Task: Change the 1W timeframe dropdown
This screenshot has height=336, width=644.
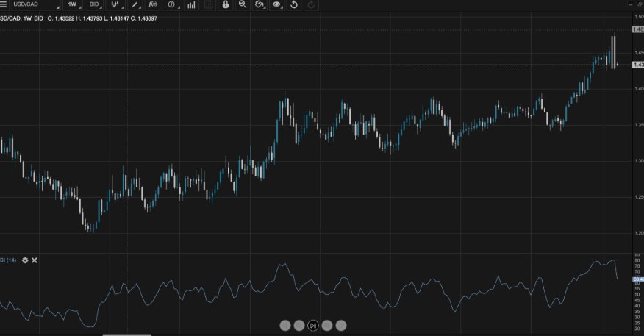Action: tap(74, 4)
